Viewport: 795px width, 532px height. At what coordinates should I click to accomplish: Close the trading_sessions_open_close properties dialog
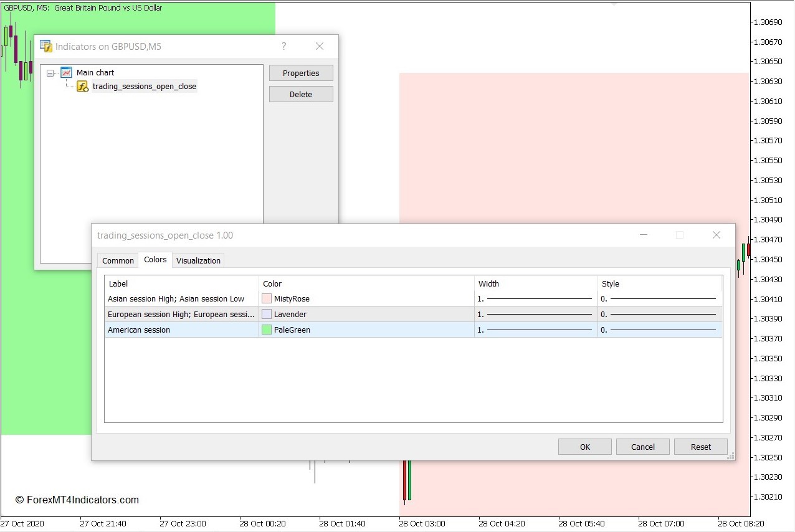(716, 235)
